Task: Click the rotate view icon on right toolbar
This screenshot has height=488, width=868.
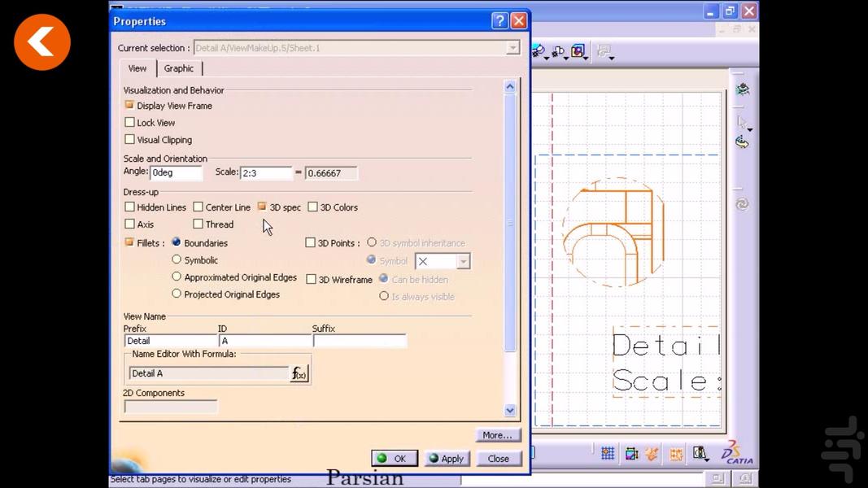Action: pos(742,142)
